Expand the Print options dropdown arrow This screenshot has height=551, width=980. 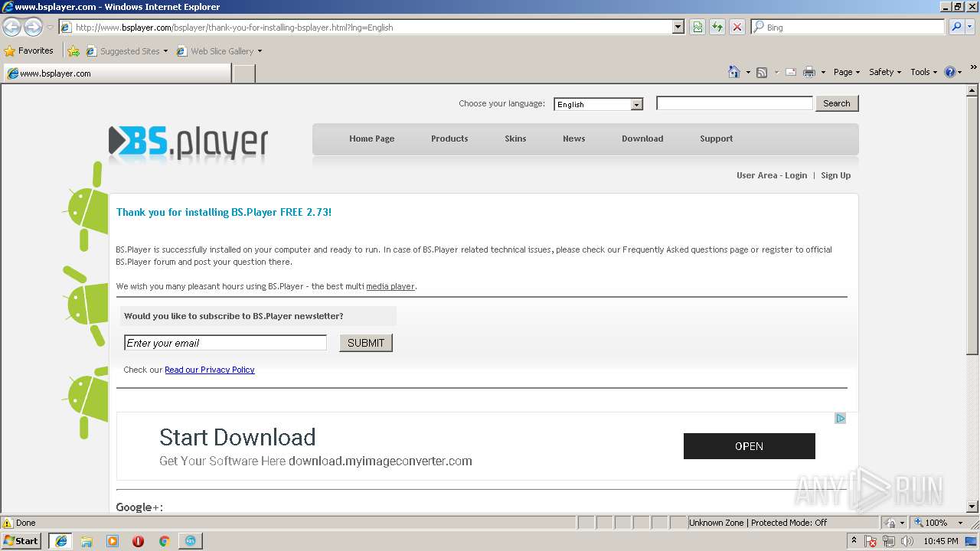823,72
